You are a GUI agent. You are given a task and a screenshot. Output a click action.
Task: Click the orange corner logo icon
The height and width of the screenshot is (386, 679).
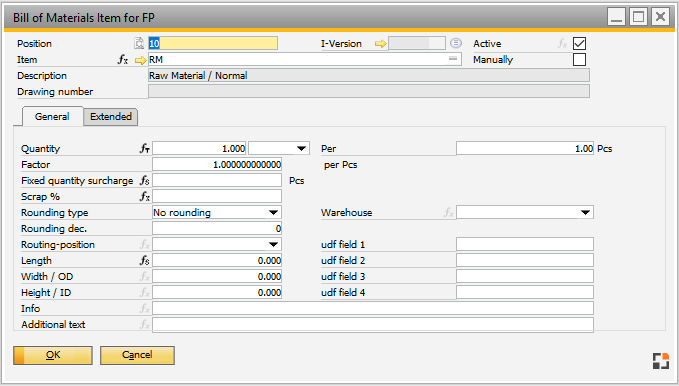661,361
